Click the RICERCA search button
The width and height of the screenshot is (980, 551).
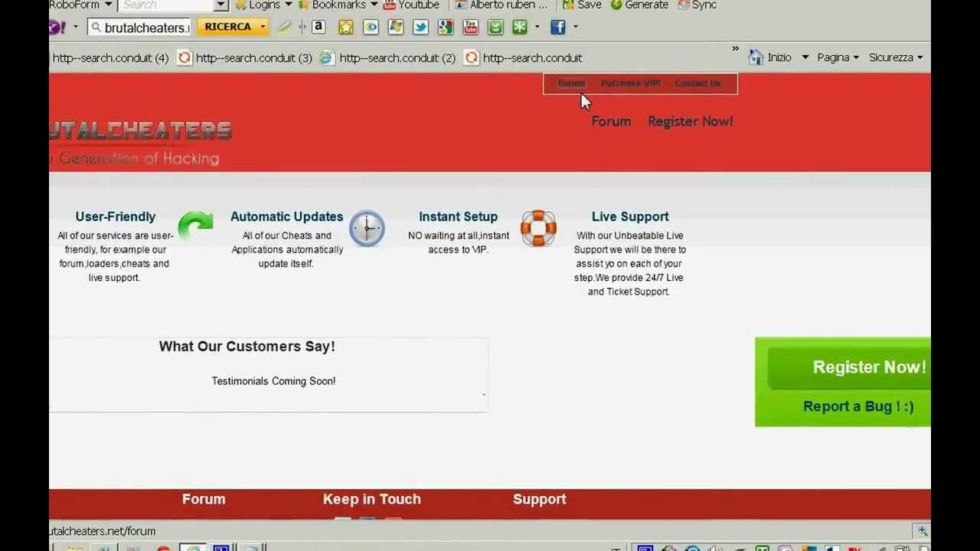click(x=227, y=27)
